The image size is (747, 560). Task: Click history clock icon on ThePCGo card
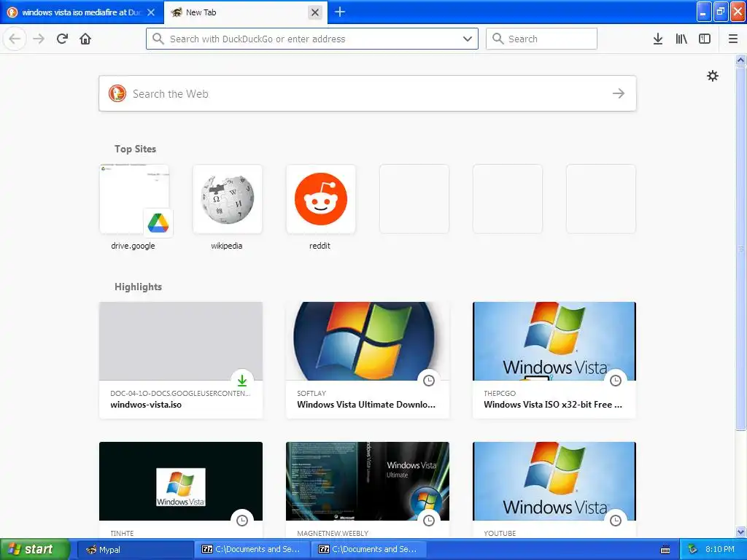point(616,381)
